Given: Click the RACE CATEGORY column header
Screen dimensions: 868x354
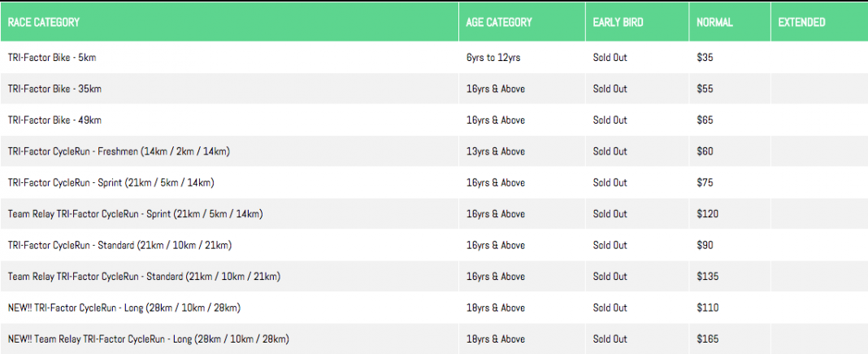Looking at the screenshot, I should 44,22.
